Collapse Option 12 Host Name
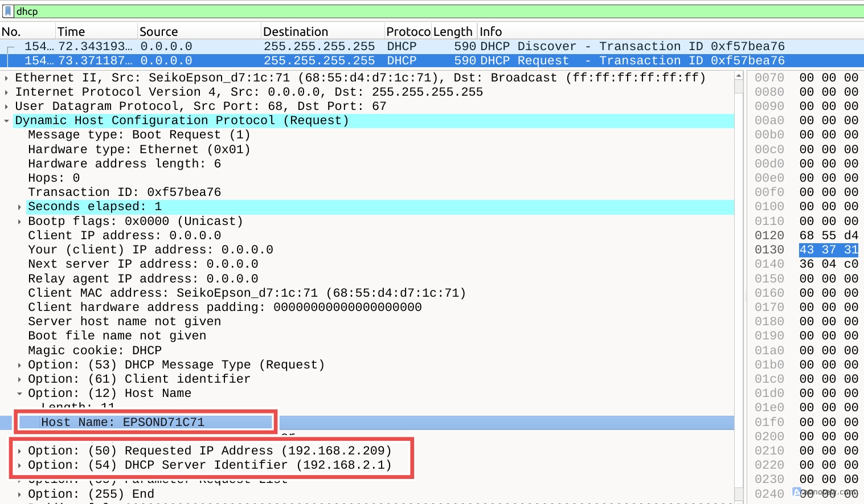Image resolution: width=864 pixels, height=504 pixels. click(19, 393)
